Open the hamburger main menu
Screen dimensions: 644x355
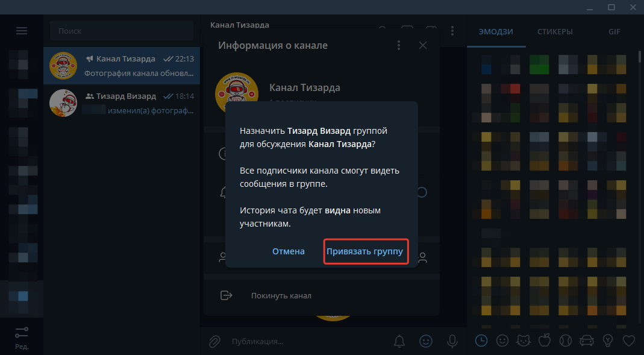(21, 31)
